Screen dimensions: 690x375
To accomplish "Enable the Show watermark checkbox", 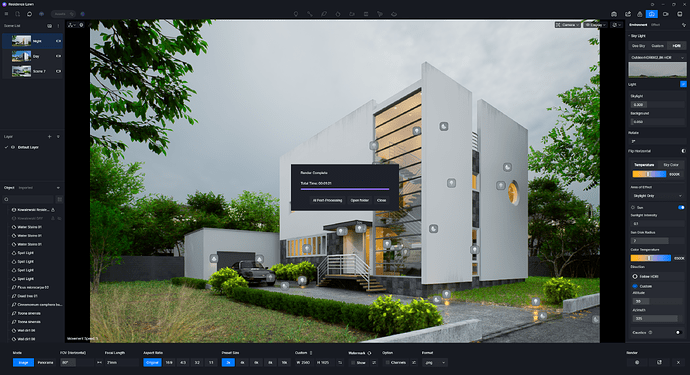I will (353, 363).
